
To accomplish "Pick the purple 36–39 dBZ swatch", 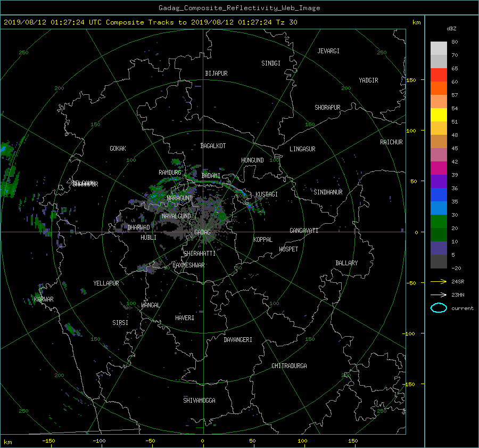I will click(439, 182).
